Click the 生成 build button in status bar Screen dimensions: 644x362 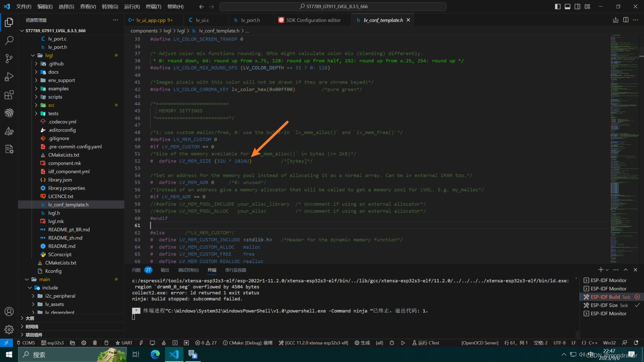pos(362,343)
